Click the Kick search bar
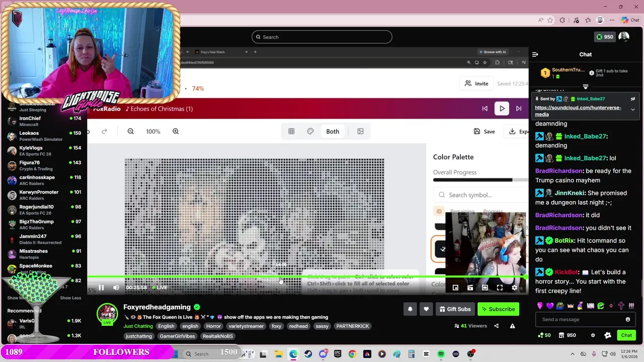This screenshot has width=644, height=362. pos(322,37)
